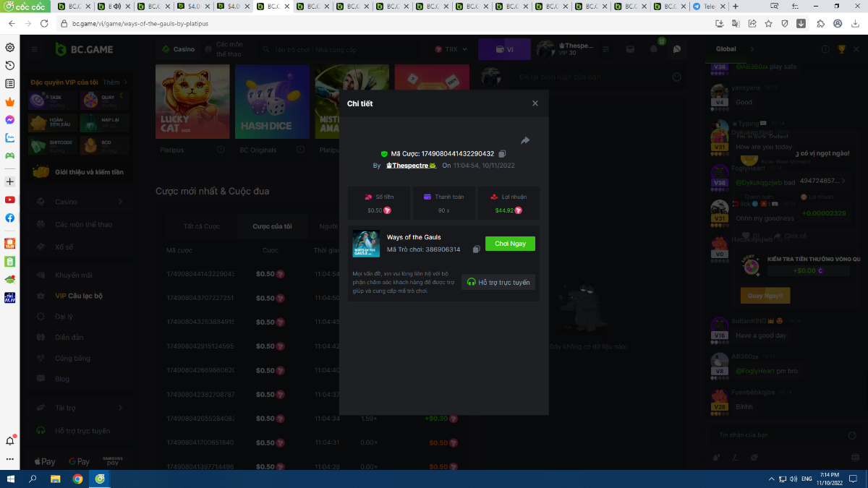Viewport: 868px width, 488px height.
Task: Copy the game ID 386906314
Action: tap(476, 249)
